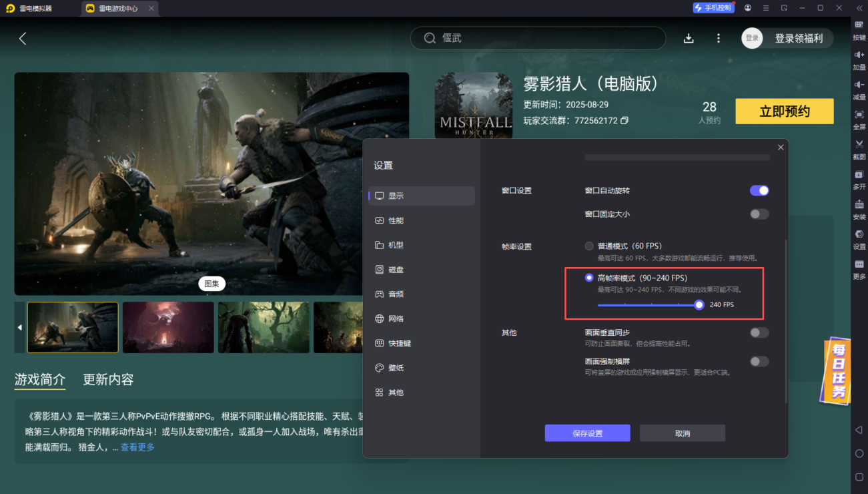Open the 多开 multi-instance manager
Image resolution: width=868 pixels, height=494 pixels.
[859, 179]
